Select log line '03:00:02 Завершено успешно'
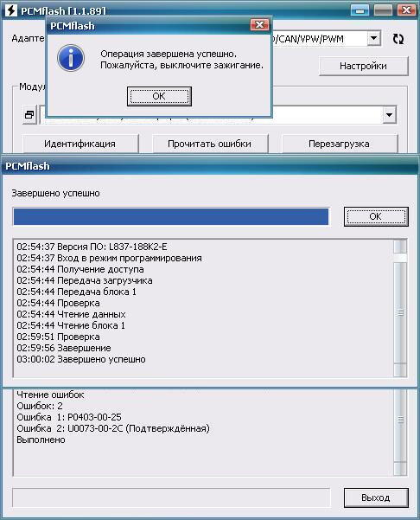Screen dimensions: 420x520 click(81, 359)
